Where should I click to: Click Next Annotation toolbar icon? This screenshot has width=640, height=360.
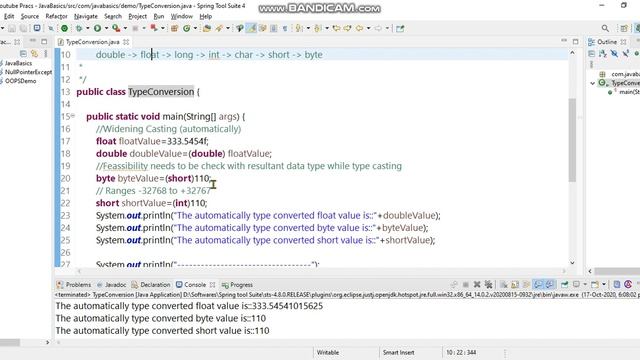300,28
